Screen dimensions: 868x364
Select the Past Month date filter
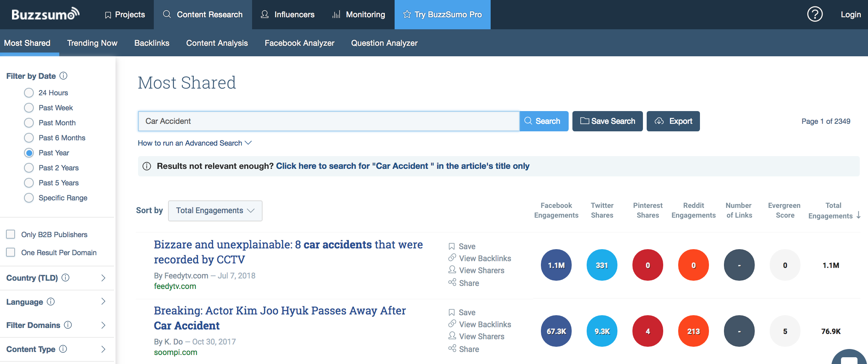pyautogui.click(x=29, y=123)
